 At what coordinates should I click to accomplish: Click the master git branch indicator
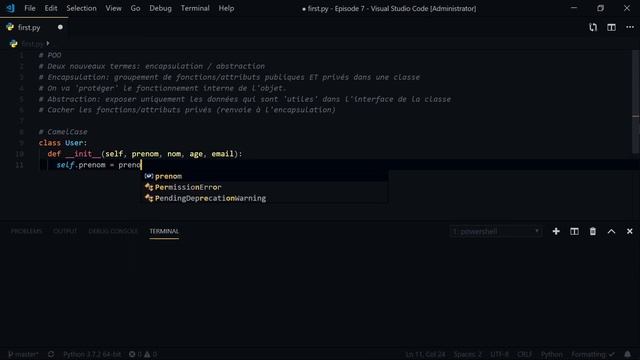point(23,354)
